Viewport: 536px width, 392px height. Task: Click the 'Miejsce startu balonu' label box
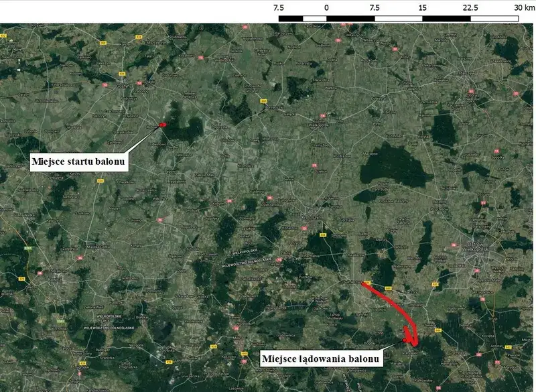(83, 160)
